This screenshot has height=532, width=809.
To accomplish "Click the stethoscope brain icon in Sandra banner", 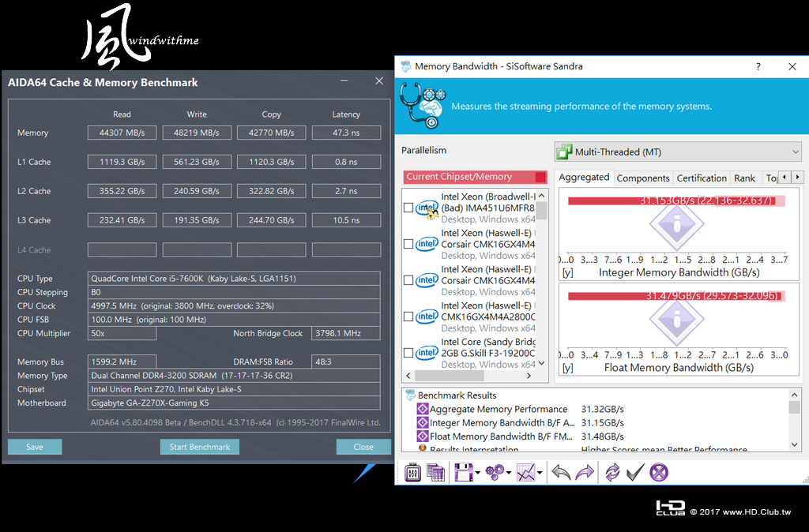I will 423,106.
